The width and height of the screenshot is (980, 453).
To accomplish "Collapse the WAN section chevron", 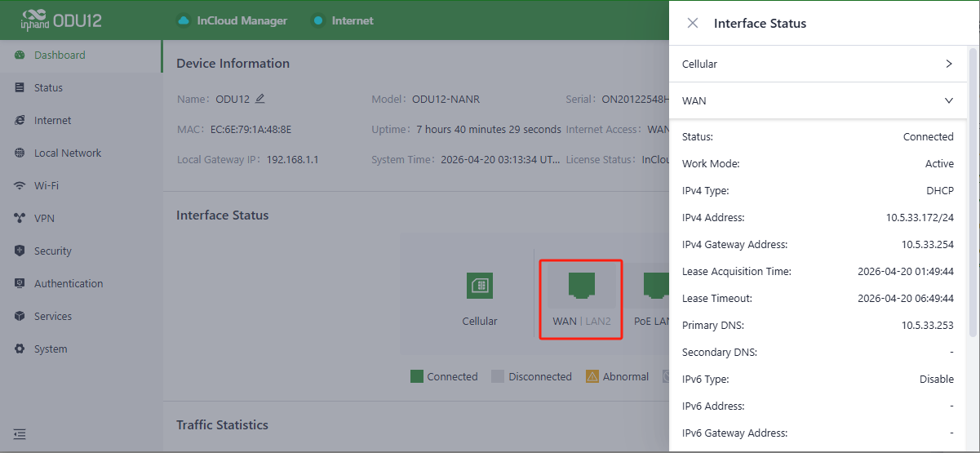I will 948,100.
